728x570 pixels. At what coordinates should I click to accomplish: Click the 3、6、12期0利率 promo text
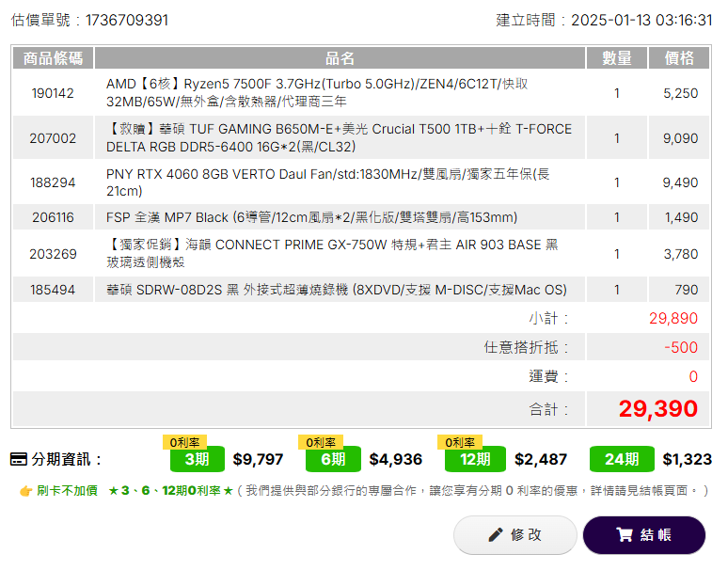(x=170, y=491)
